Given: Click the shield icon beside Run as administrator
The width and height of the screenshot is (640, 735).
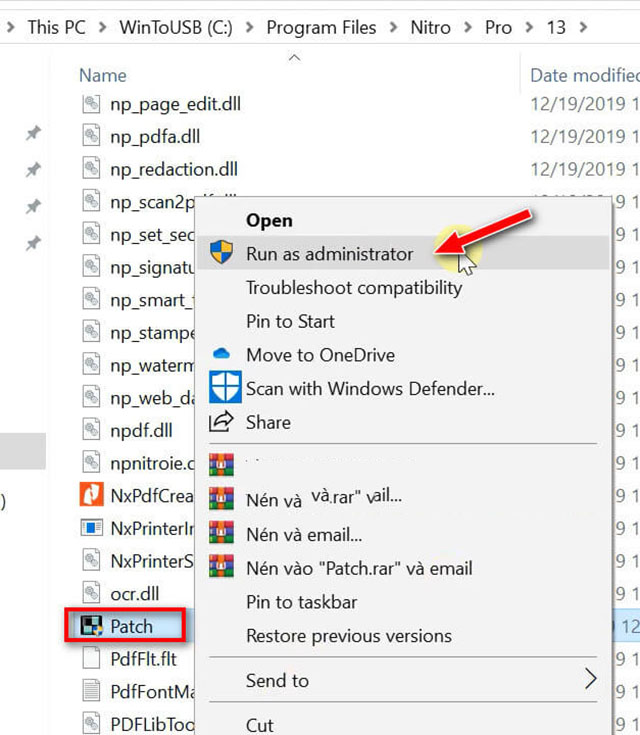Looking at the screenshot, I should pos(221,253).
